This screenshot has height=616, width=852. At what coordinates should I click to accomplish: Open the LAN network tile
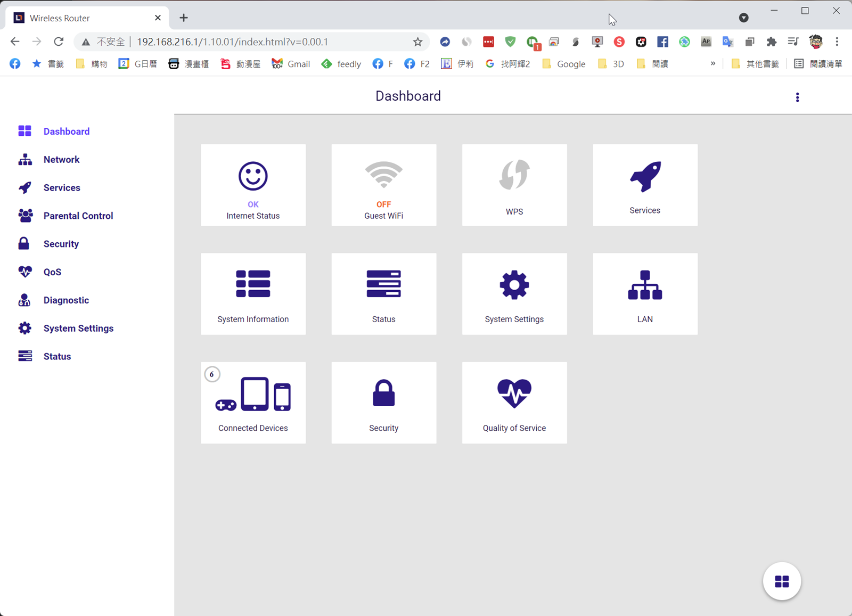click(x=644, y=294)
